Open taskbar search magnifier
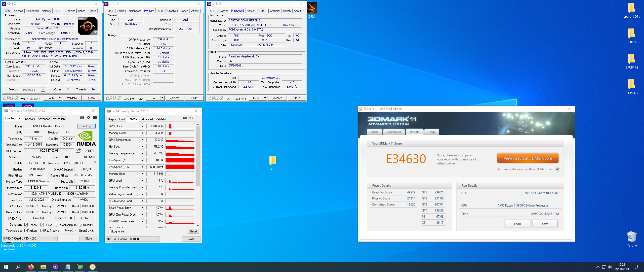Image resolution: width=644 pixels, height=272 pixels. 18,267
